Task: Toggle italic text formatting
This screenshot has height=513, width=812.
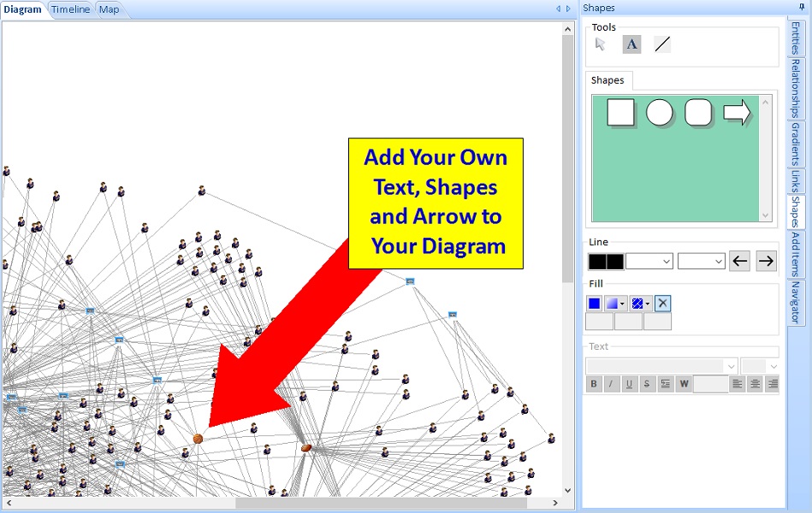Action: point(609,384)
